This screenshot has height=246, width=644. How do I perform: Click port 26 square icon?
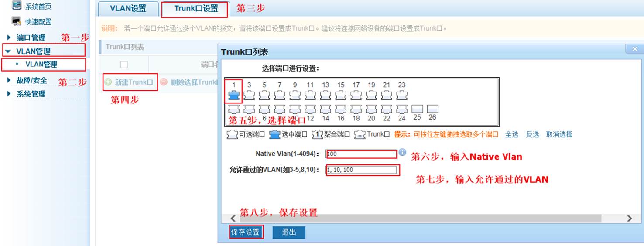point(432,109)
